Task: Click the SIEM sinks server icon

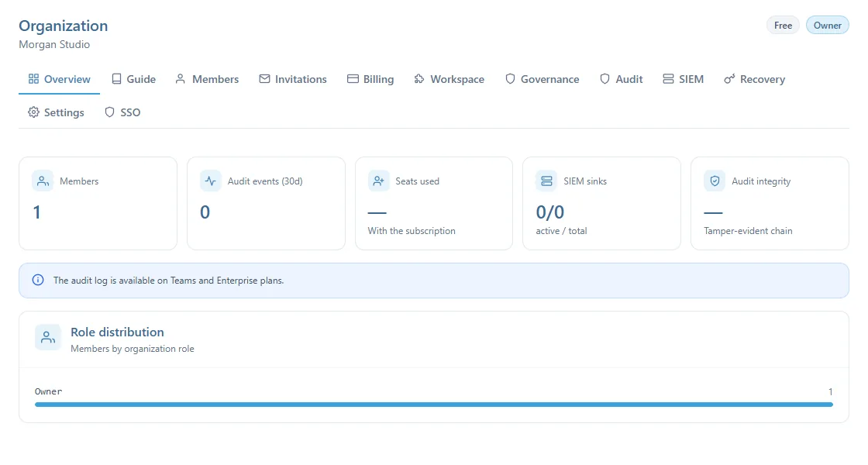Action: 546,181
